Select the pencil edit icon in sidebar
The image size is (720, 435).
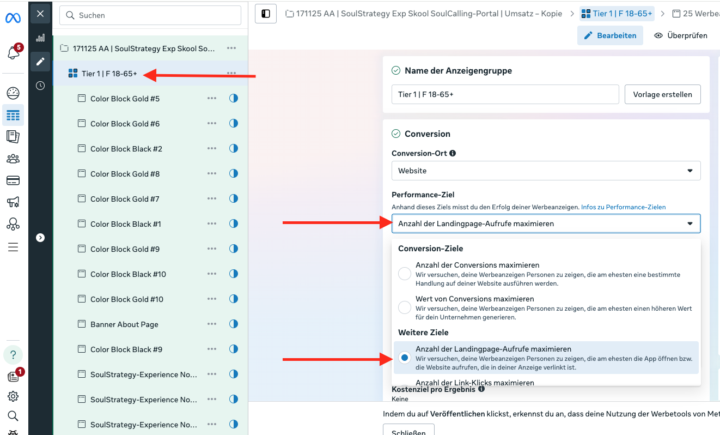(40, 61)
